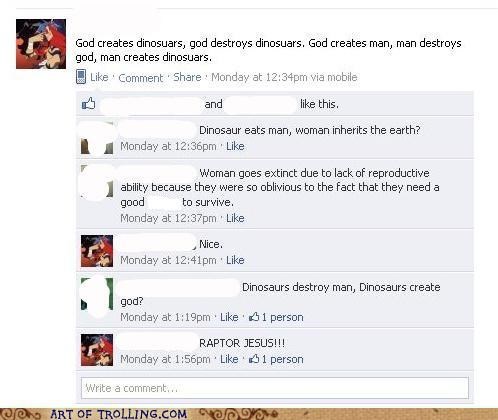Open Comment link under the main post

141,78
